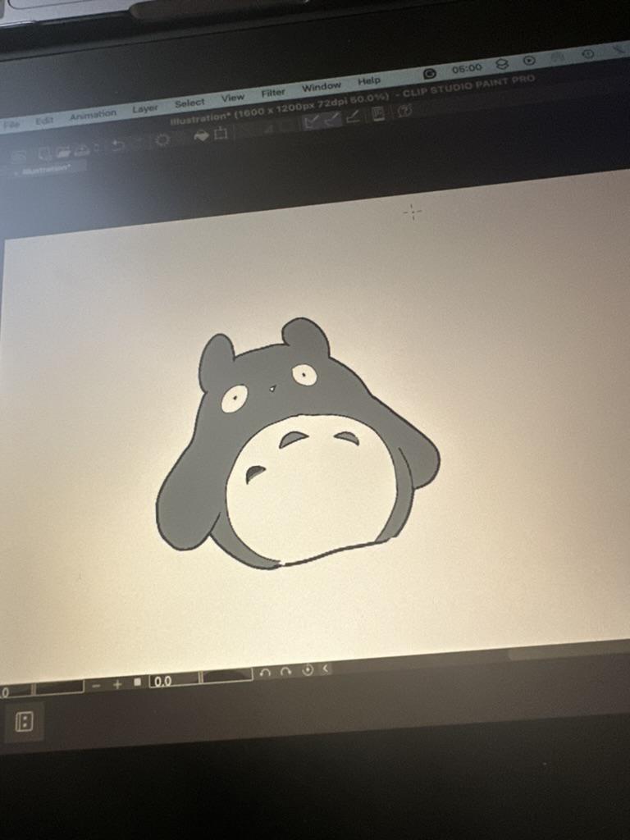Click the rotation slider next to 0.0
The height and width of the screenshot is (840, 630).
(227, 676)
